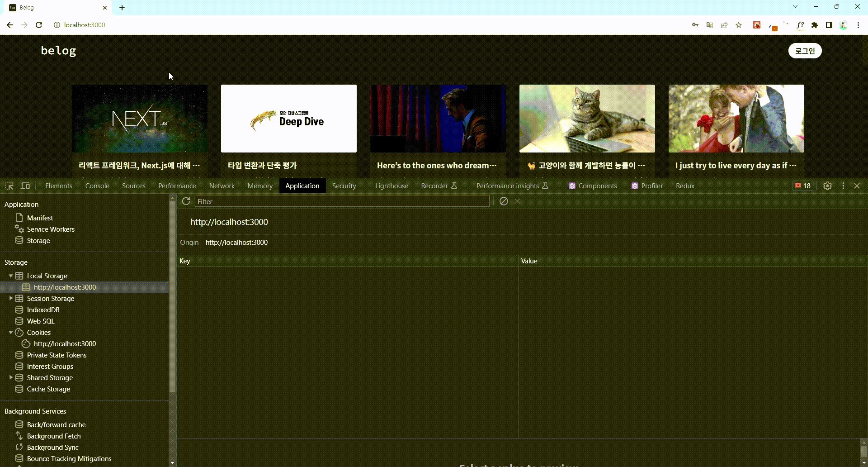Go back in browser history
This screenshot has height=467, width=868.
tap(10, 25)
